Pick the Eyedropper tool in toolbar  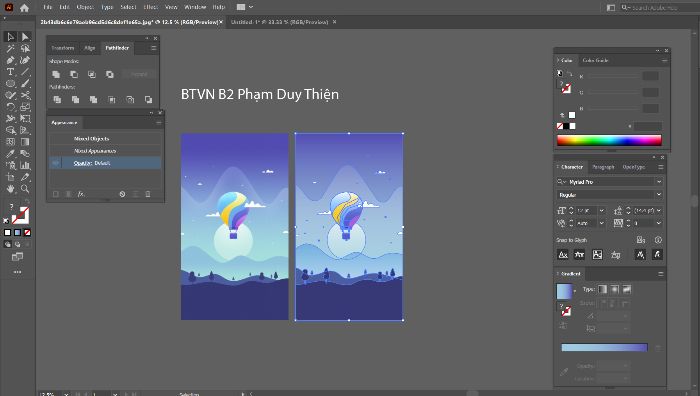pos(10,154)
